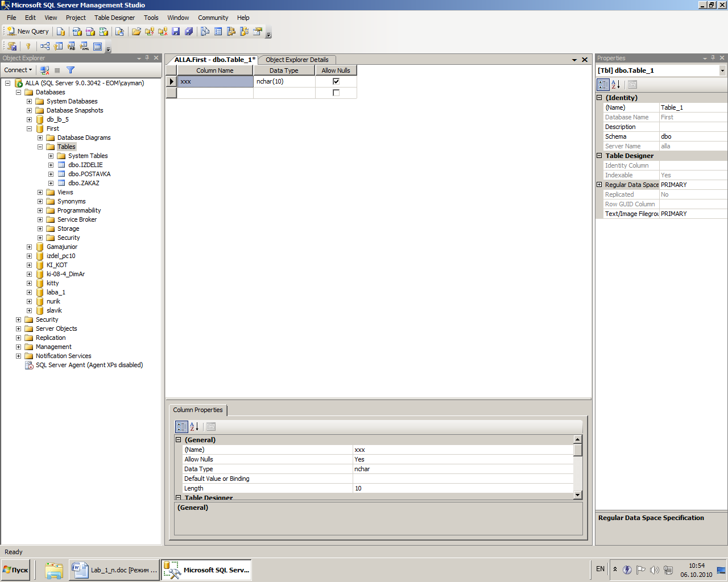Open the Connect dropdown in Object Explorer

pyautogui.click(x=18, y=70)
